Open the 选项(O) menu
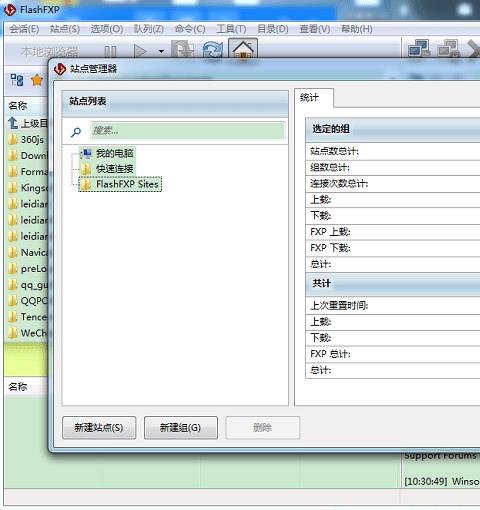Viewport: 480px width, 510px height. (x=107, y=29)
